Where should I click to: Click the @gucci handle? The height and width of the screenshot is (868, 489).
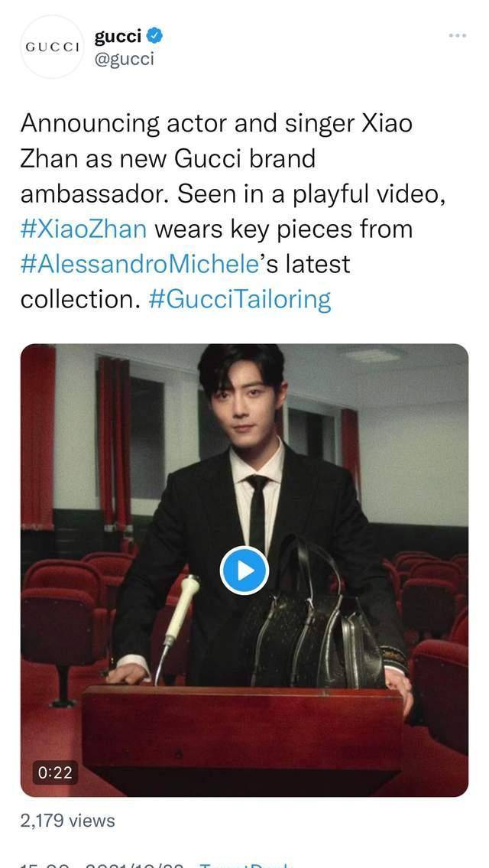[x=125, y=59]
